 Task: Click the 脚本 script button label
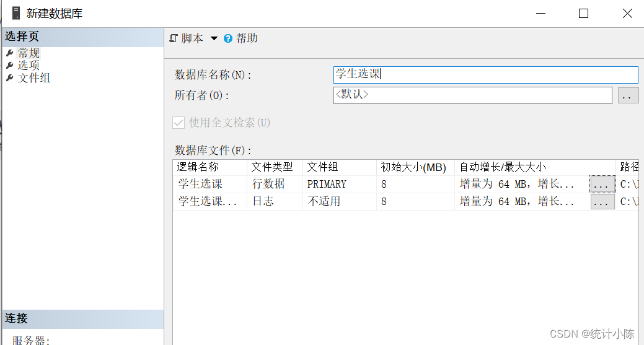[x=192, y=38]
